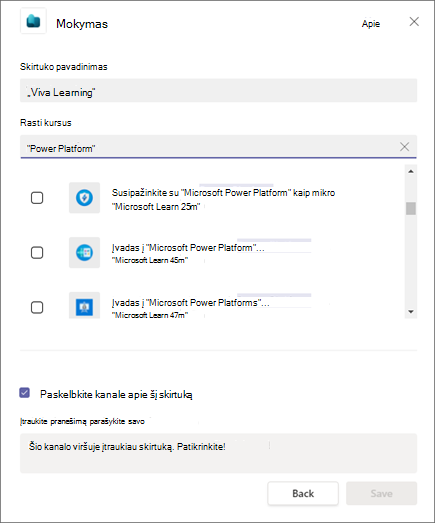Click the Skirtuko pavadinimas field "Viva Learning"
The height and width of the screenshot is (523, 435).
pos(219,90)
